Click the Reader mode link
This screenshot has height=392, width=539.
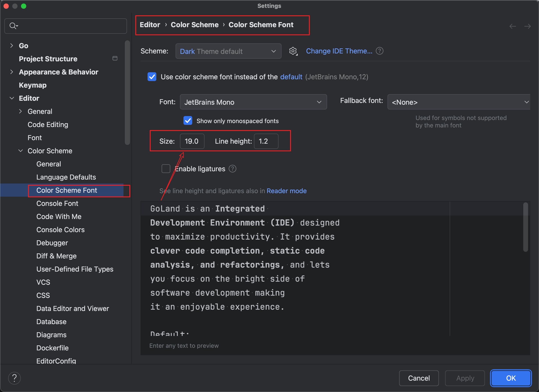pyautogui.click(x=286, y=191)
